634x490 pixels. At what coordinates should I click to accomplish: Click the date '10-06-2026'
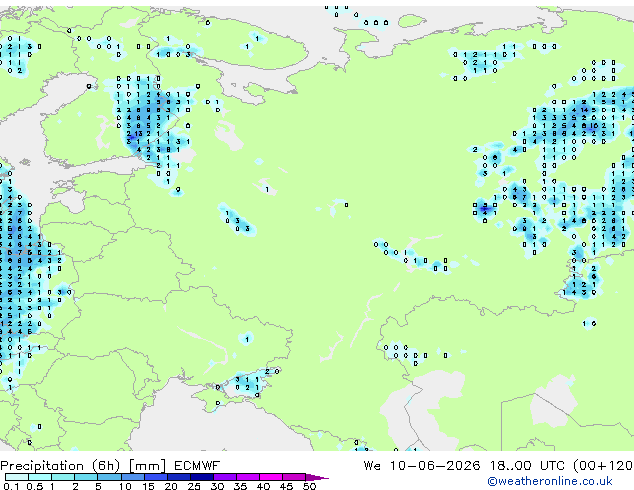point(435,466)
